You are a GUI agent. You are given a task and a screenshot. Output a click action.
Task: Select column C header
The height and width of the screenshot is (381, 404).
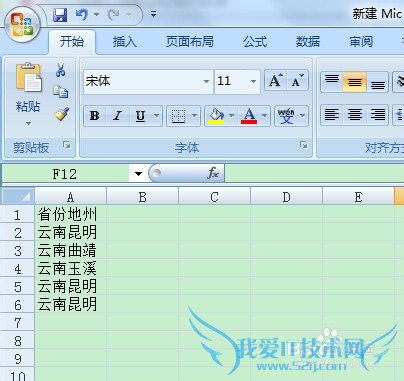[215, 197]
